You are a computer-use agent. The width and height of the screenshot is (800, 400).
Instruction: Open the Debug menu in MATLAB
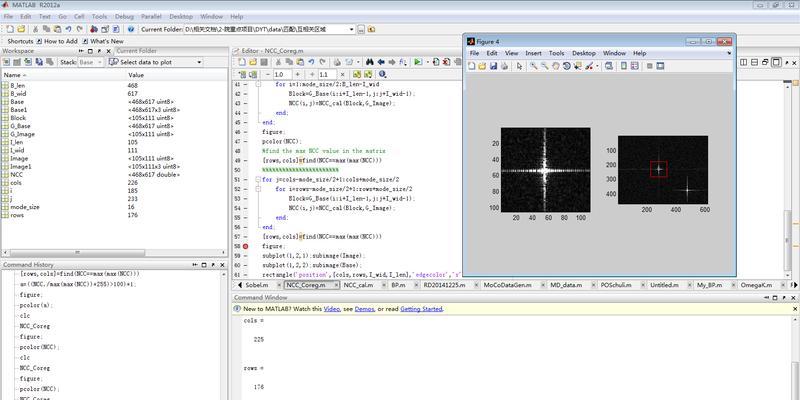[124, 17]
